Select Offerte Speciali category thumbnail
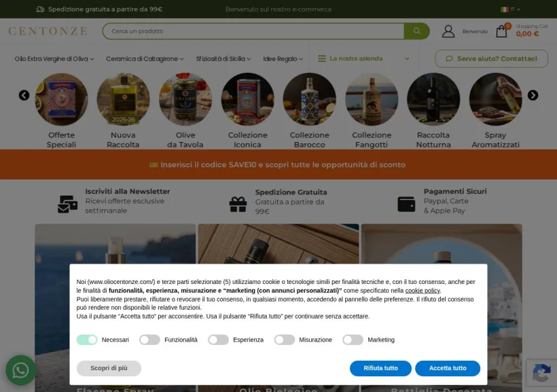 61,99
